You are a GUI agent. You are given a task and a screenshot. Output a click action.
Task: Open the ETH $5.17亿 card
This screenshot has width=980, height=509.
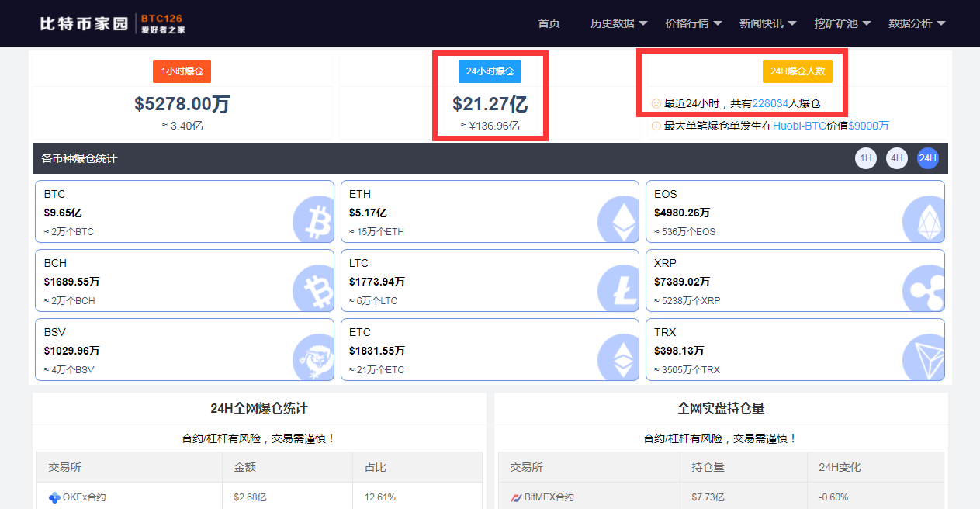point(490,212)
